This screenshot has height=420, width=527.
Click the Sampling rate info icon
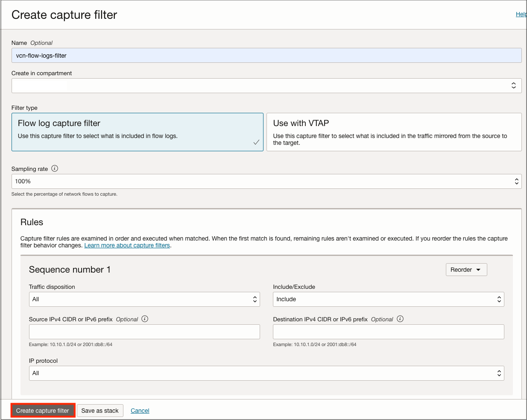click(55, 169)
